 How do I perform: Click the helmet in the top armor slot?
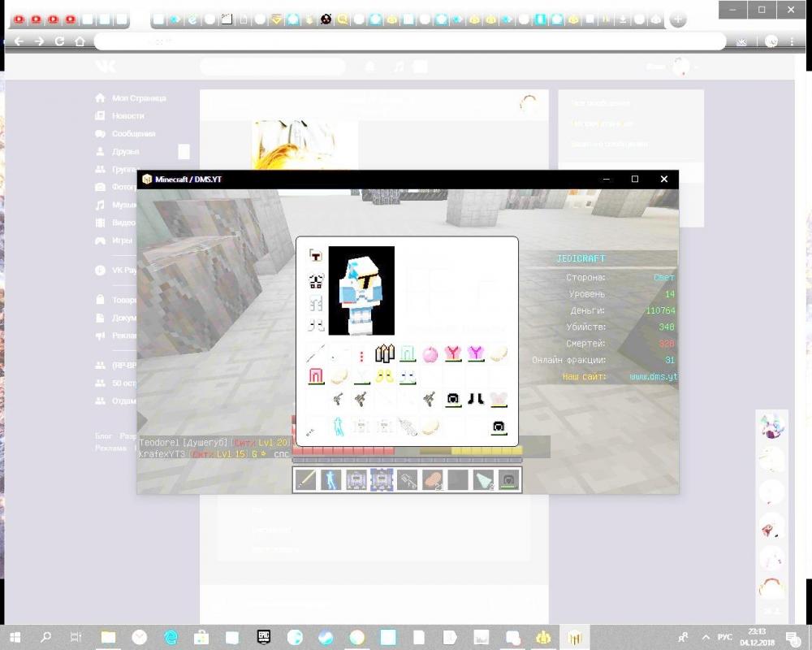(x=316, y=256)
